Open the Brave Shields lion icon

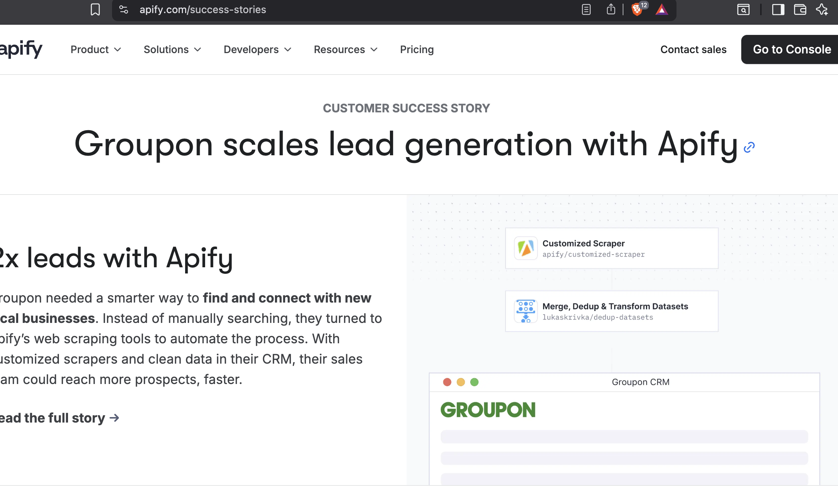point(637,9)
